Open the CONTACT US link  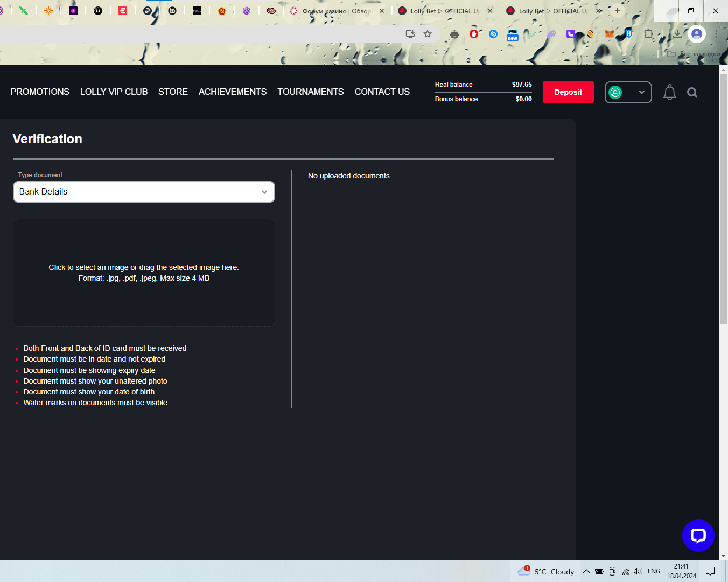point(382,92)
